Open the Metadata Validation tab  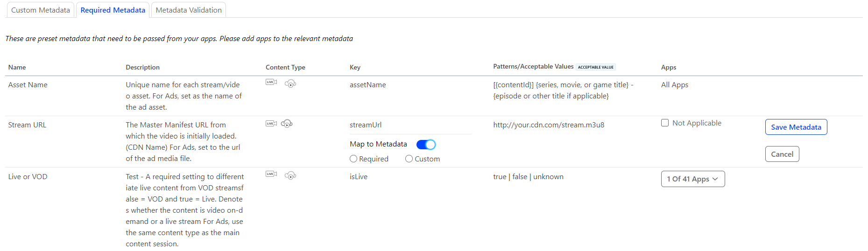(x=189, y=10)
